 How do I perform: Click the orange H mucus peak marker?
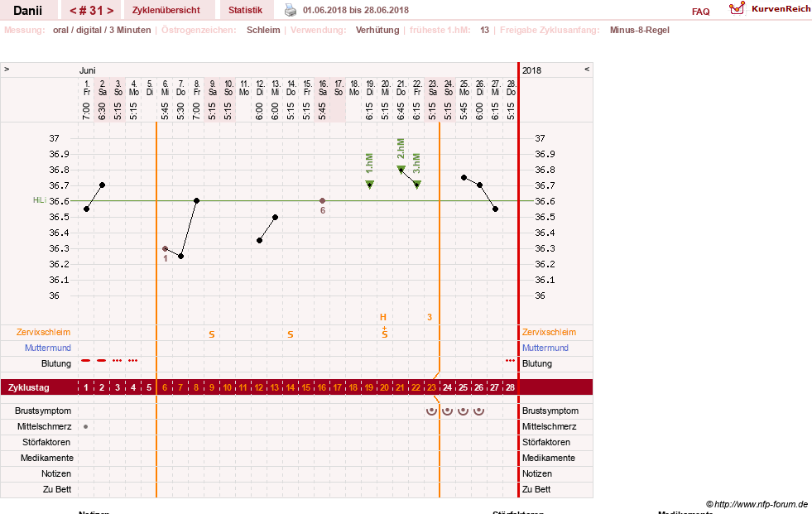tap(383, 317)
